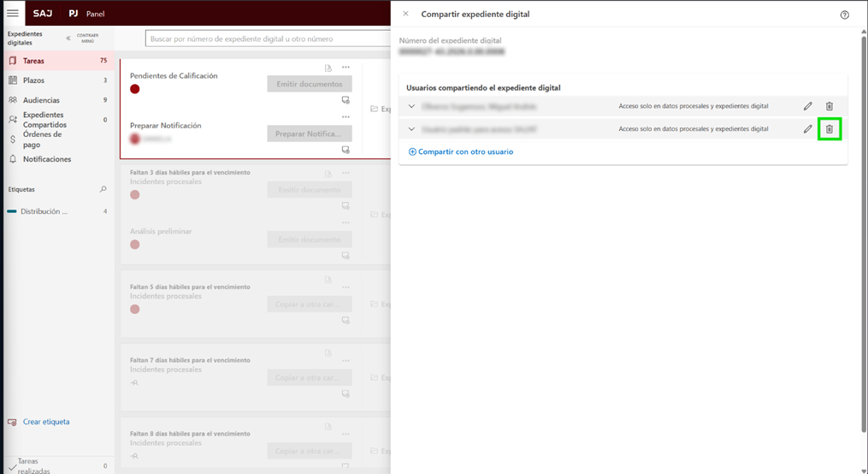Open Notificaciones in the sidebar

tap(47, 159)
